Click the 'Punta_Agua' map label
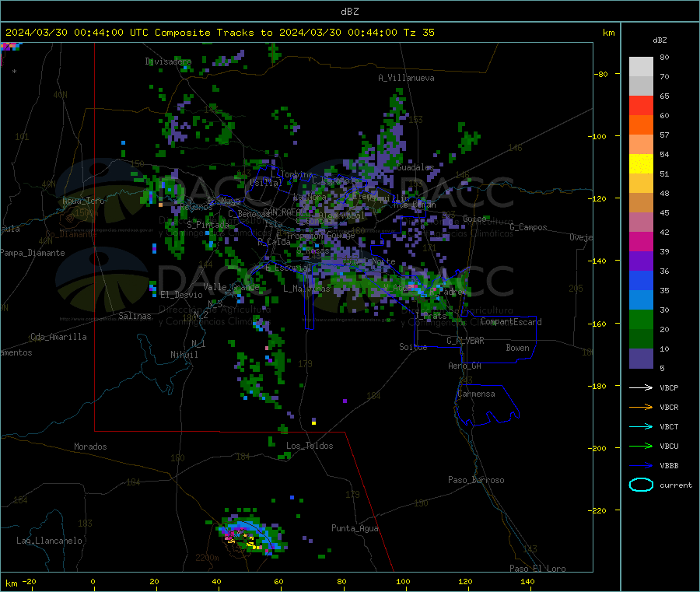The image size is (700, 592). (355, 528)
